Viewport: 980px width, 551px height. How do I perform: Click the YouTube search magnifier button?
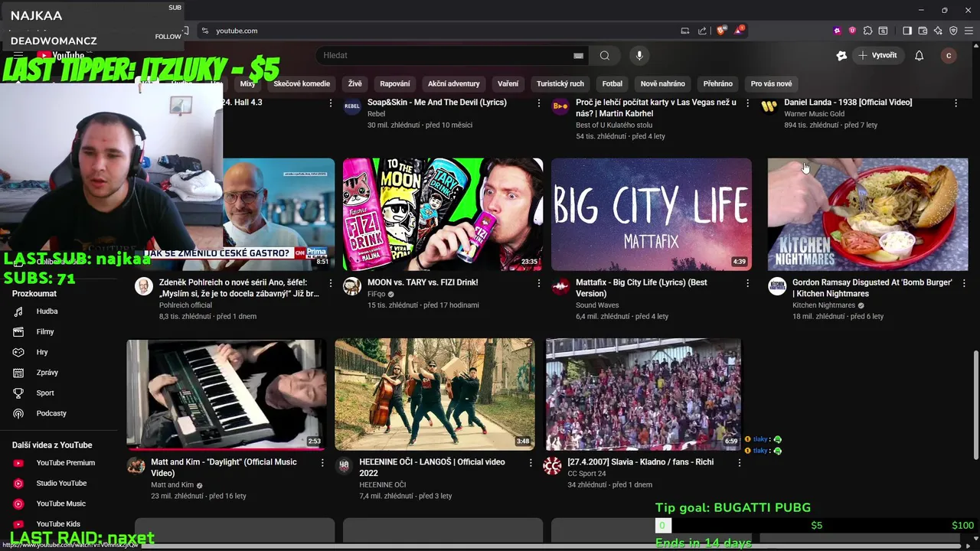(605, 55)
